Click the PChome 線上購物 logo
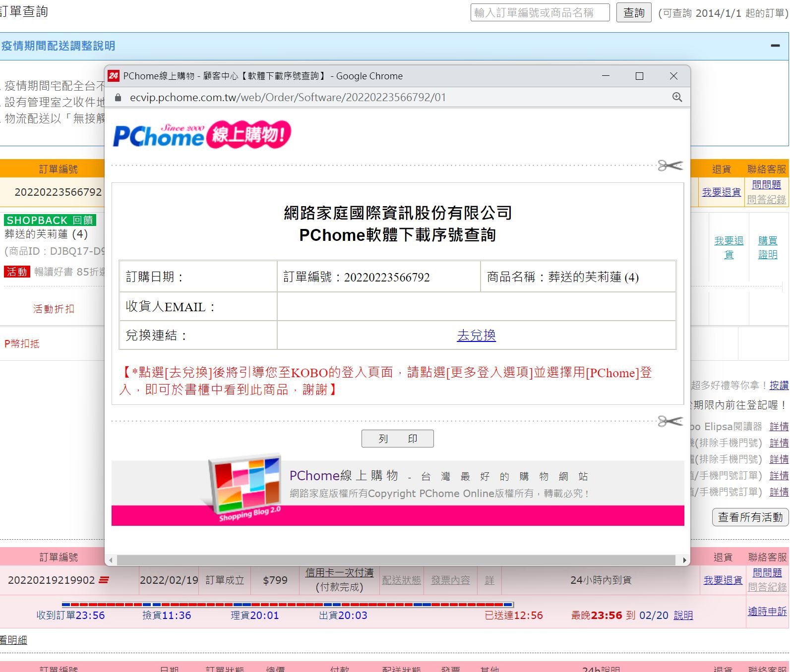Viewport: 790px width, 672px height. pyautogui.click(x=202, y=134)
